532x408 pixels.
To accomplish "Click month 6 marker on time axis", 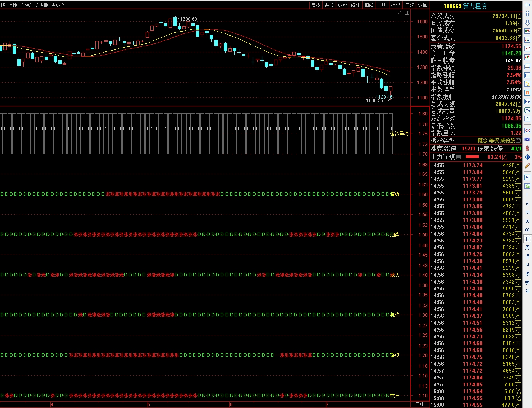I will tap(231, 405).
